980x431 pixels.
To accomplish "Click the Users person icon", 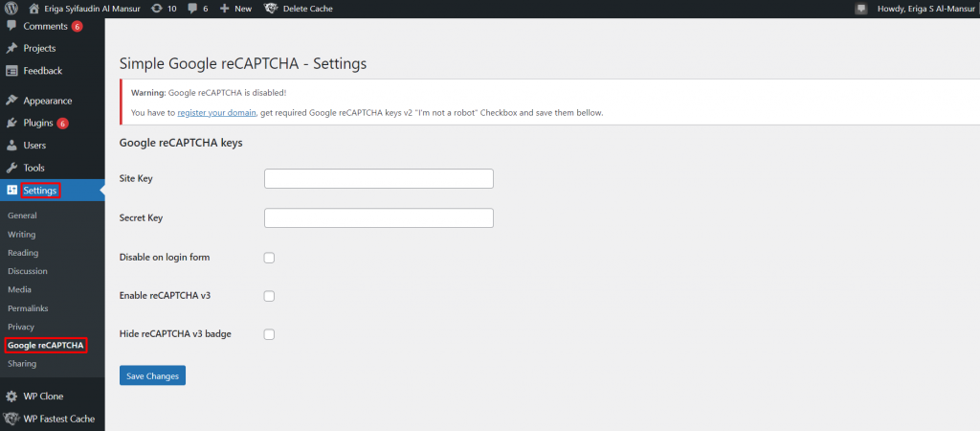I will [11, 146].
